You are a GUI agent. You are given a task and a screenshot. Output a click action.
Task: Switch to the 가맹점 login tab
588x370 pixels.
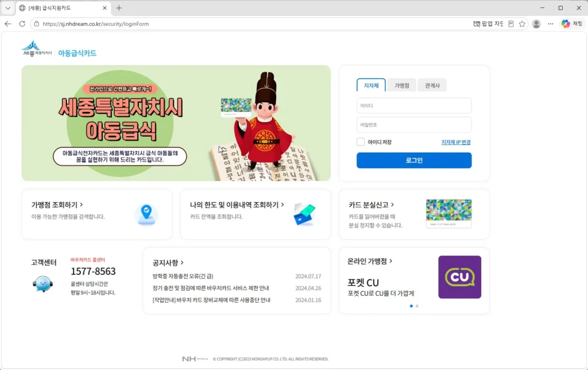pos(401,85)
